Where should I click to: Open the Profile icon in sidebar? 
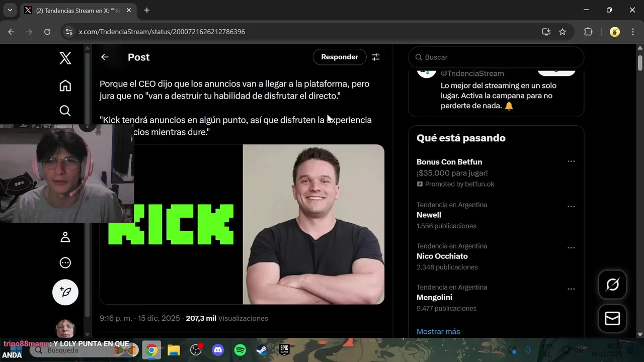click(65, 237)
